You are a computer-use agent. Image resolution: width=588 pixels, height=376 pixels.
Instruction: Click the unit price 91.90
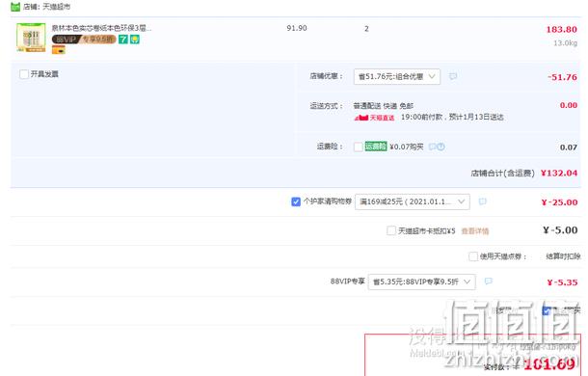coord(297,28)
